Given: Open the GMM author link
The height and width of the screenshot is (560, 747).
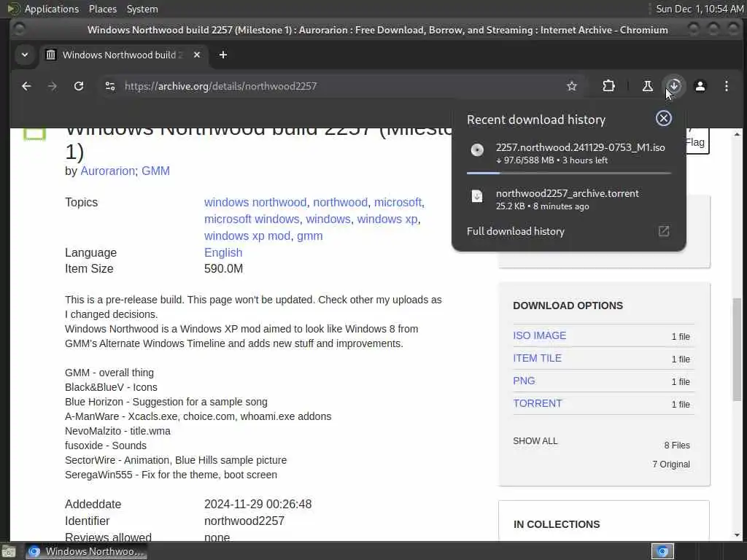Looking at the screenshot, I should pyautogui.click(x=156, y=171).
